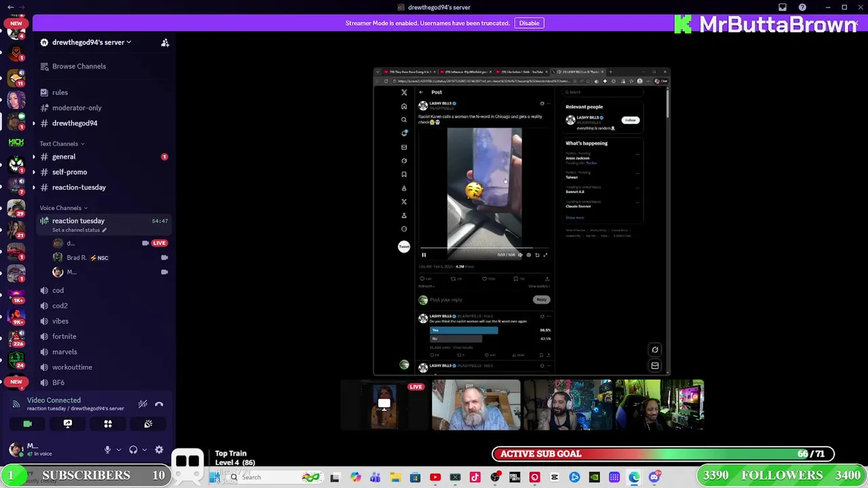Open the X search icon in the sidebar

[x=404, y=120]
